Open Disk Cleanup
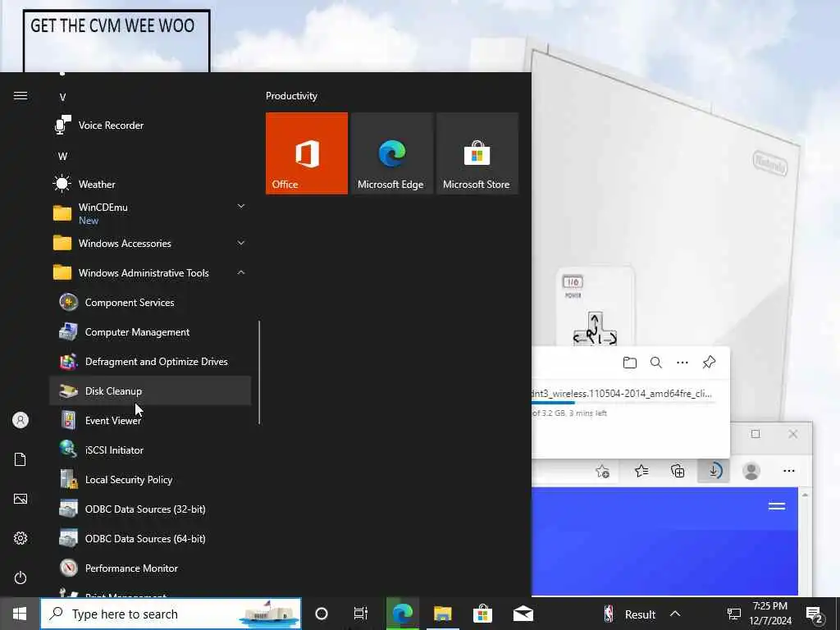Viewport: 840px width, 630px height. click(x=150, y=391)
